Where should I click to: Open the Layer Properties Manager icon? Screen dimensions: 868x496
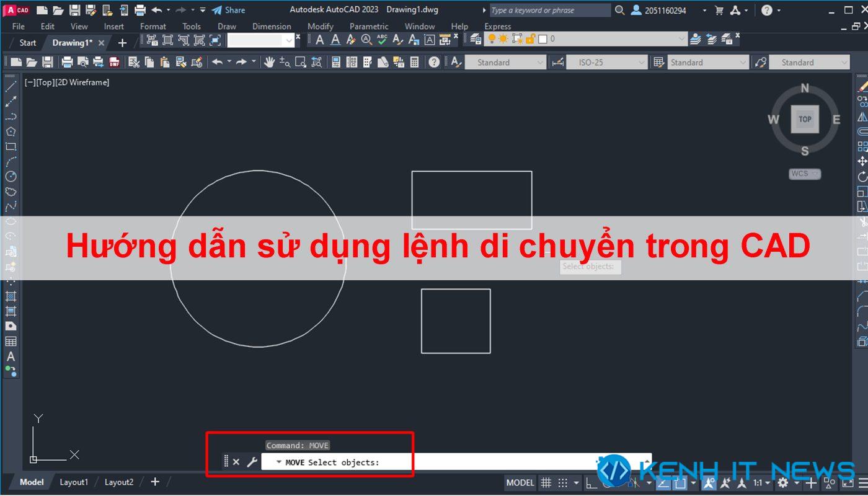476,39
